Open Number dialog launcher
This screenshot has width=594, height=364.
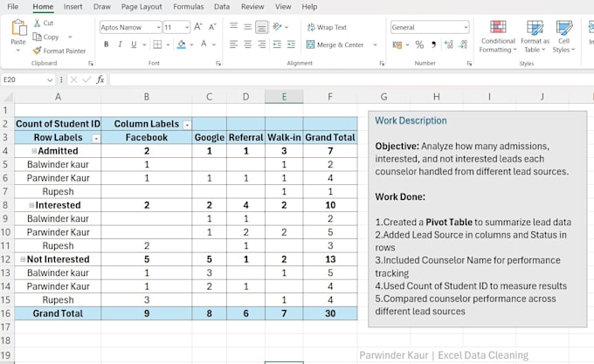pyautogui.click(x=469, y=64)
